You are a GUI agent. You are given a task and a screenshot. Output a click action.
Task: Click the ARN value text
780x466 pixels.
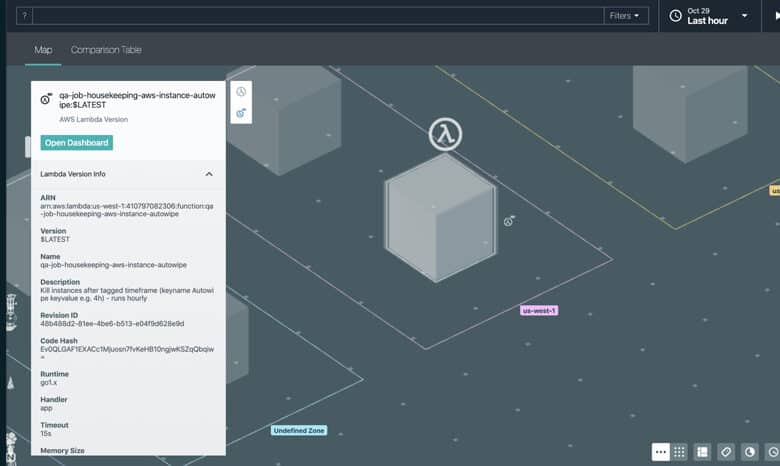tap(127, 210)
